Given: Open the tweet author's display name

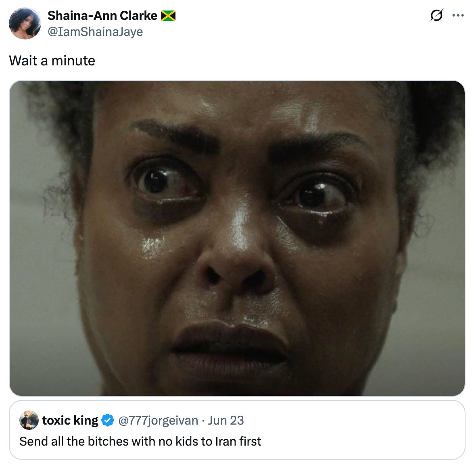Looking at the screenshot, I should coord(101,15).
